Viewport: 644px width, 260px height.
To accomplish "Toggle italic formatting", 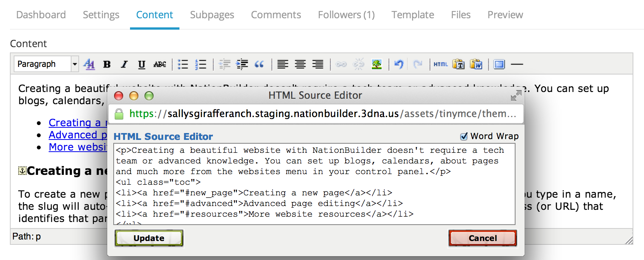I will coord(124,64).
